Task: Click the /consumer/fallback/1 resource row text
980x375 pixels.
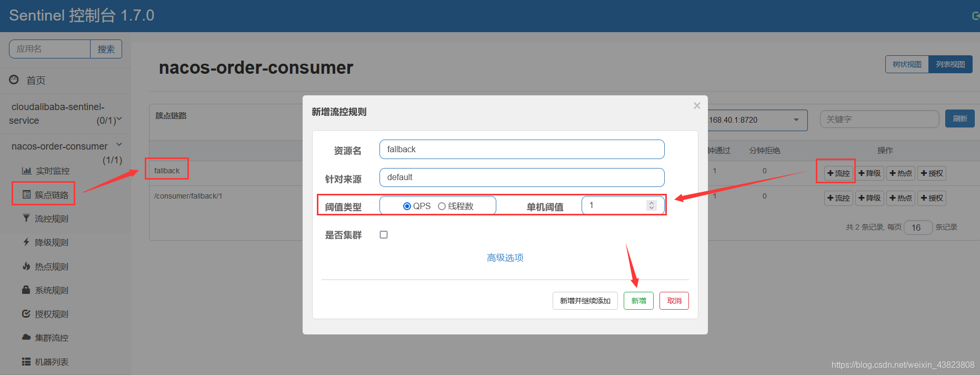Action: [188, 196]
